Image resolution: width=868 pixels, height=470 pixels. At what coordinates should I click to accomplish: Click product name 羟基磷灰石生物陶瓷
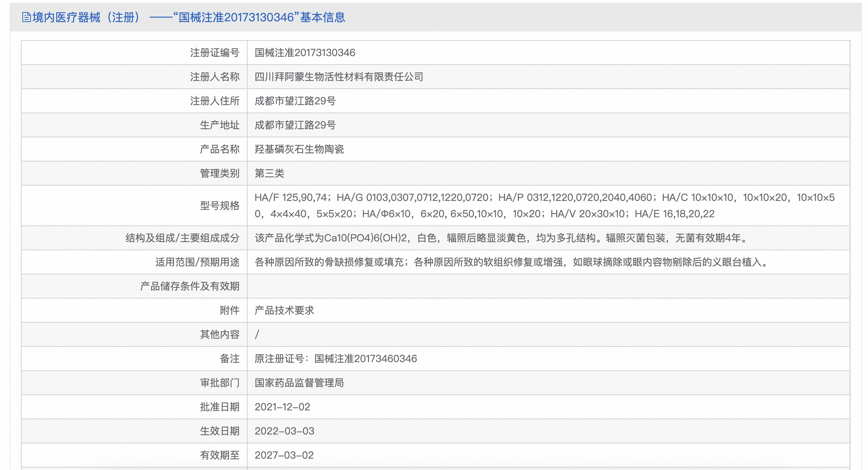tap(299, 149)
